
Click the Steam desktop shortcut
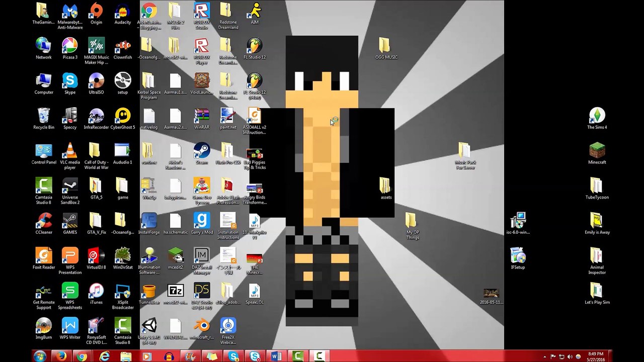coord(202,154)
